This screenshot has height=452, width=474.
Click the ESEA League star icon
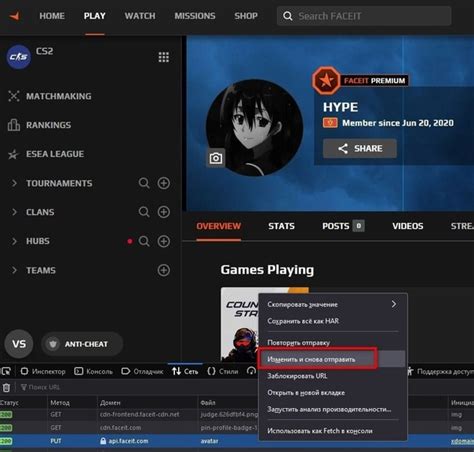click(13, 154)
